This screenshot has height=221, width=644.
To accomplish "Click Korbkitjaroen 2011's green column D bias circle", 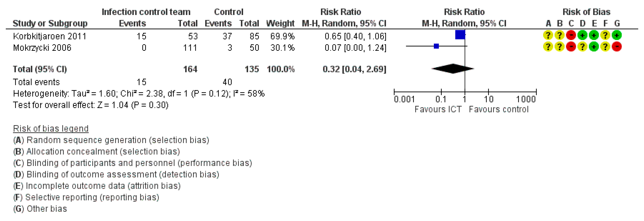I will click(582, 35).
